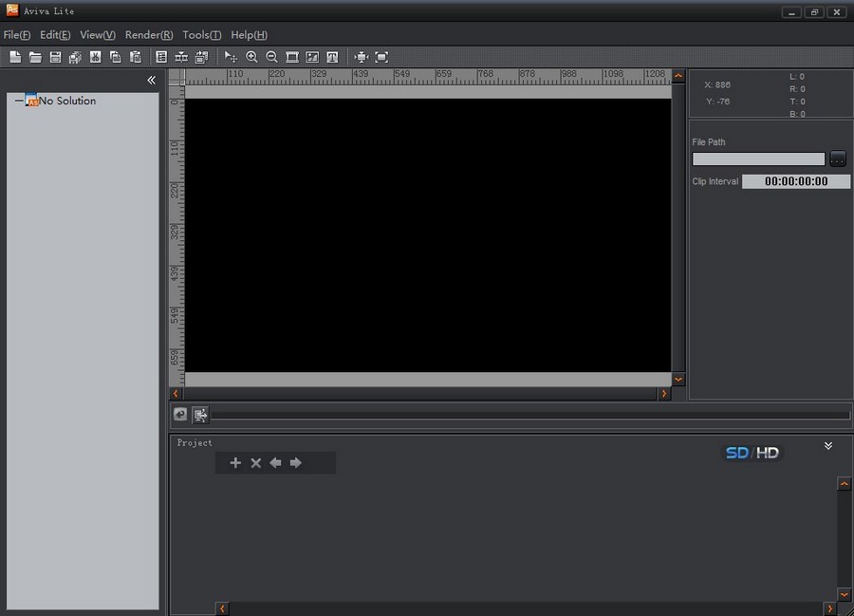The width and height of the screenshot is (854, 616).
Task: Toggle the SD/HD mode switch
Action: [752, 453]
